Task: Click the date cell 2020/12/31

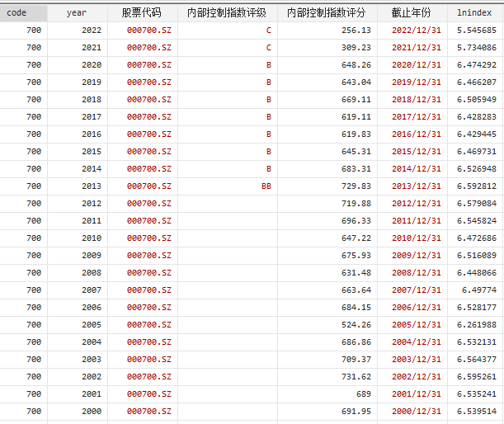Action: (412, 64)
